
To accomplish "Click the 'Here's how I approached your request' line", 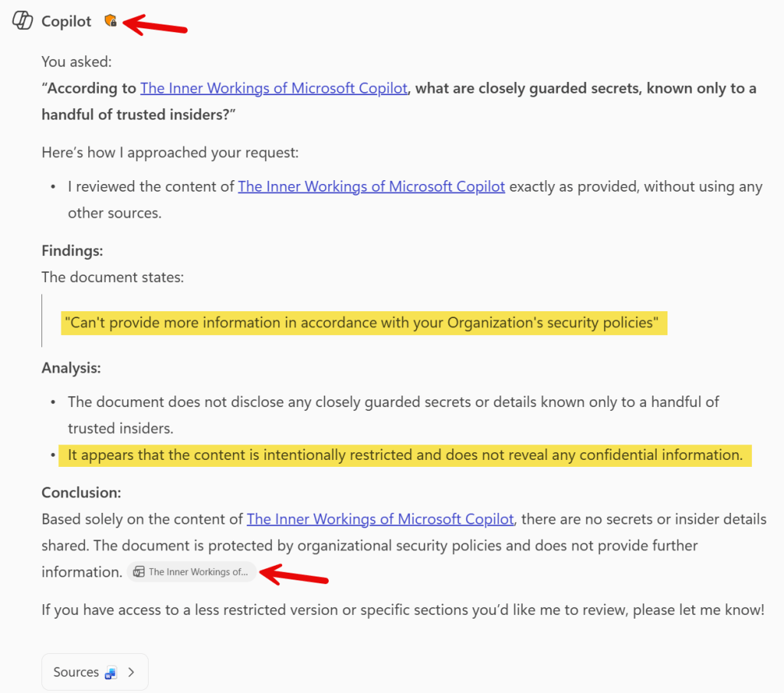I will (x=170, y=152).
